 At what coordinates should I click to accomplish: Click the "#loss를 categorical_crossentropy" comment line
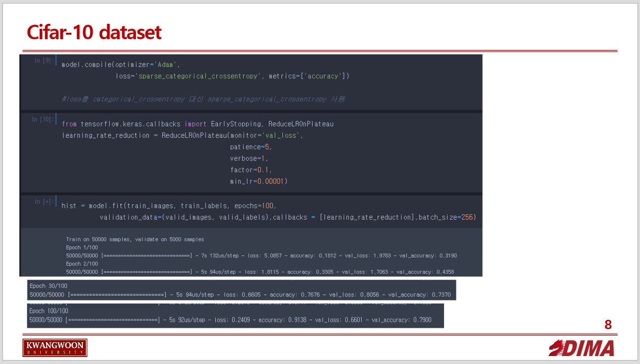point(203,99)
